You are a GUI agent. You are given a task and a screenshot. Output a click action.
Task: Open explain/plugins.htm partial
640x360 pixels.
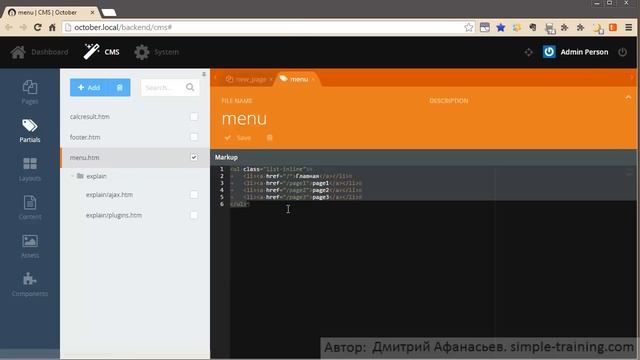[113, 215]
